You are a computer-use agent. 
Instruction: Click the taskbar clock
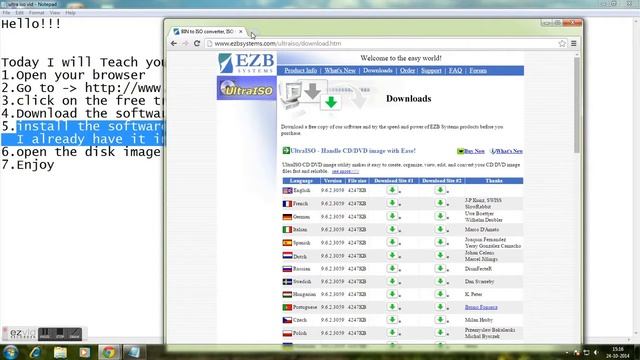click(x=618, y=353)
